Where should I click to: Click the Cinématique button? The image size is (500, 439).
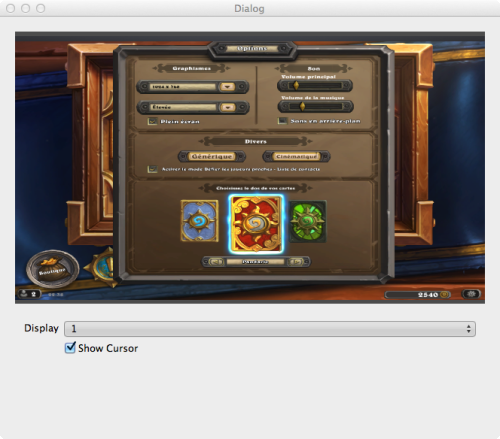coord(296,156)
